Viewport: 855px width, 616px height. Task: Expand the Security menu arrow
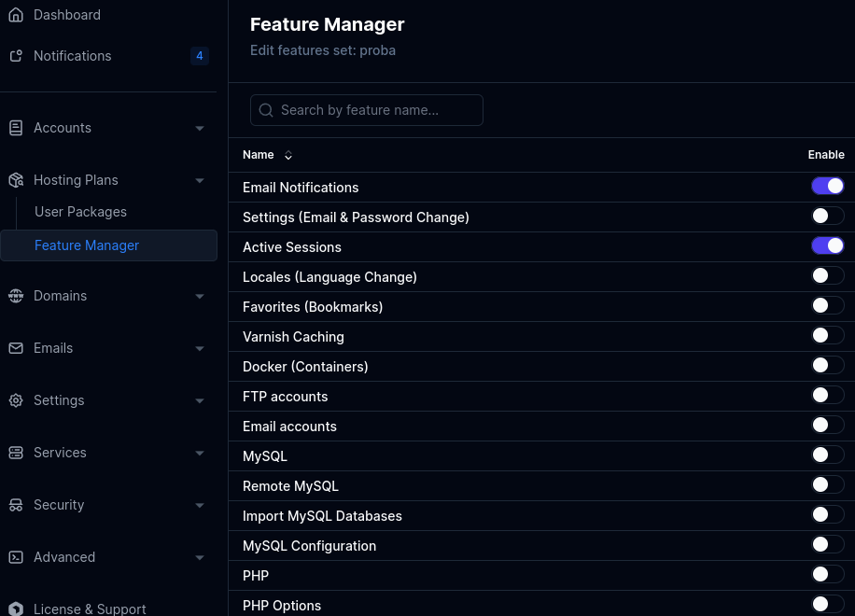point(200,505)
